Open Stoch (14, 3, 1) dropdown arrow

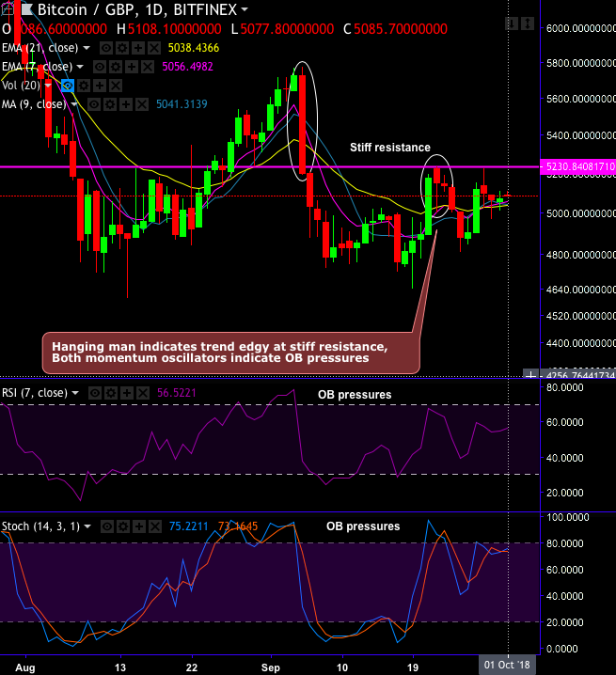pos(87,526)
